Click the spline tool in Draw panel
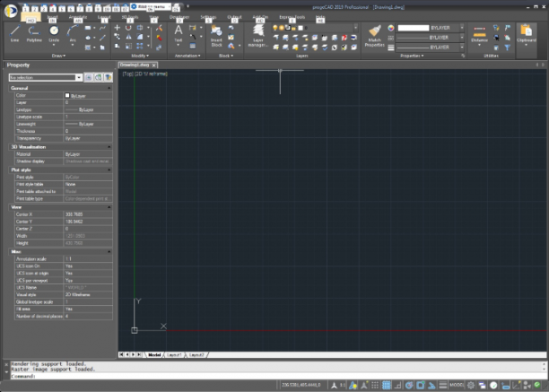549x392 pixels. pos(102,28)
